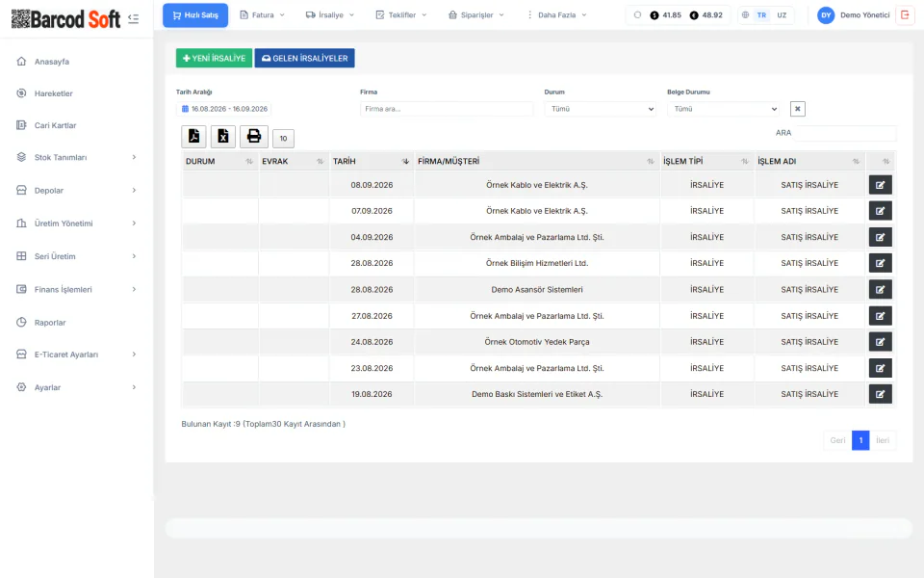Switch language to UZ
The image size is (924, 578).
coord(782,15)
